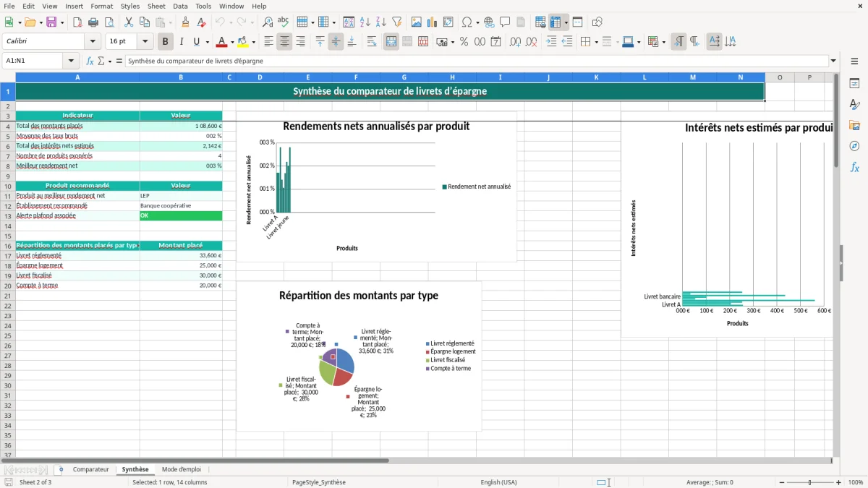The height and width of the screenshot is (488, 868).
Task: Format cells as percent
Action: coord(464,42)
